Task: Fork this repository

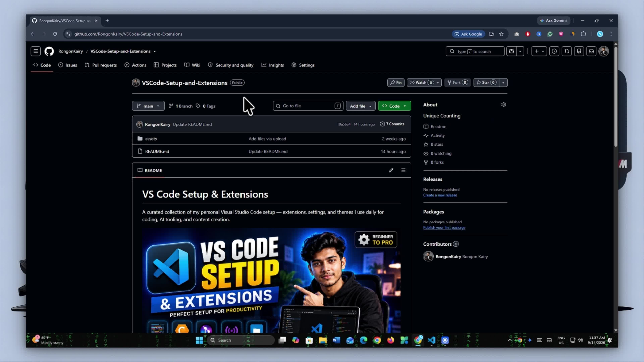Action: point(458,83)
